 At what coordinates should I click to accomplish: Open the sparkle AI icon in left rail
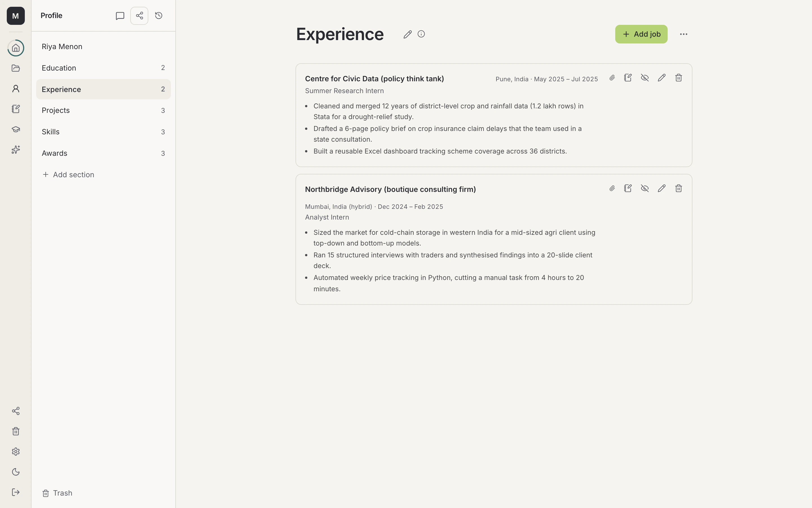click(16, 150)
